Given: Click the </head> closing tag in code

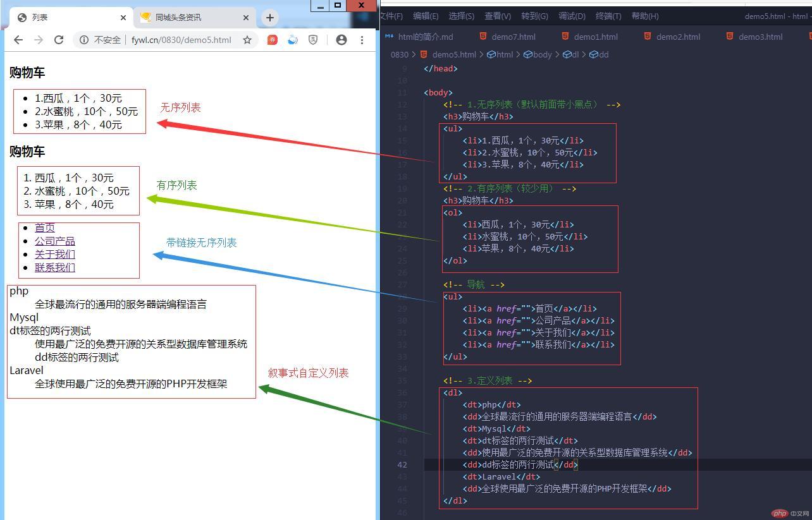Looking at the screenshot, I should (441, 69).
